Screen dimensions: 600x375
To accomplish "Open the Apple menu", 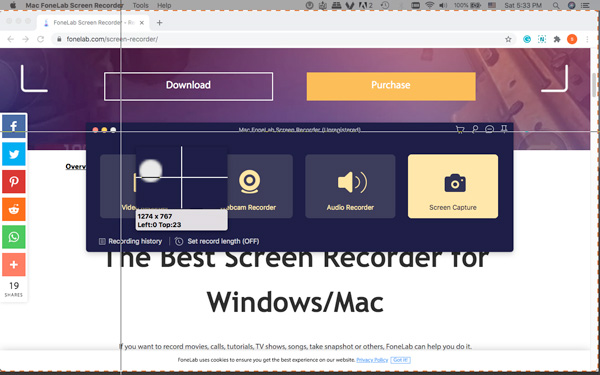I will 13,5.
